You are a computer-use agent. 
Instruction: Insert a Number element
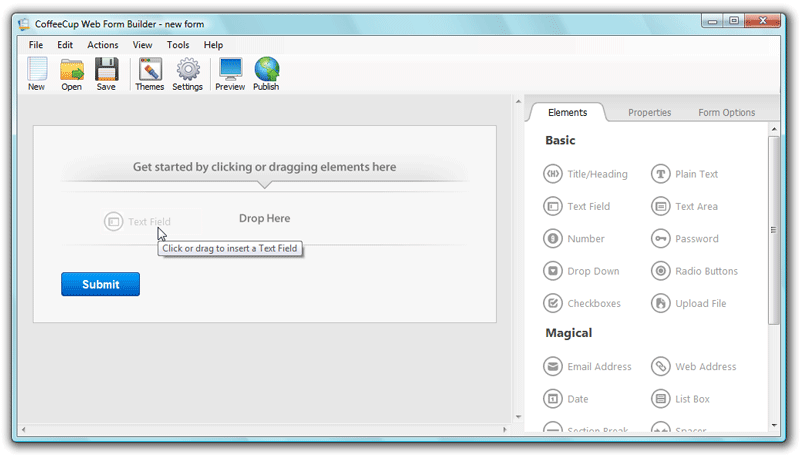click(573, 239)
